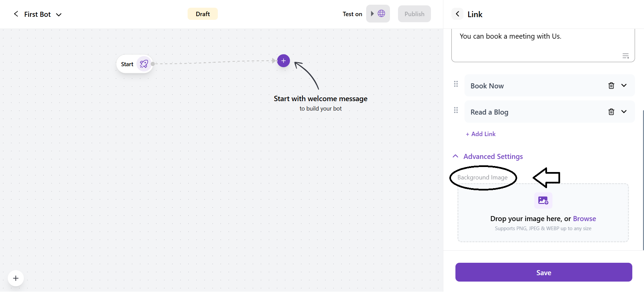Click the purple plus node on canvas

pyautogui.click(x=283, y=61)
